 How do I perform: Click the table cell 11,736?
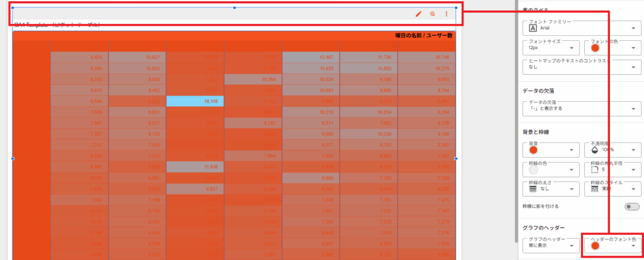point(369,57)
